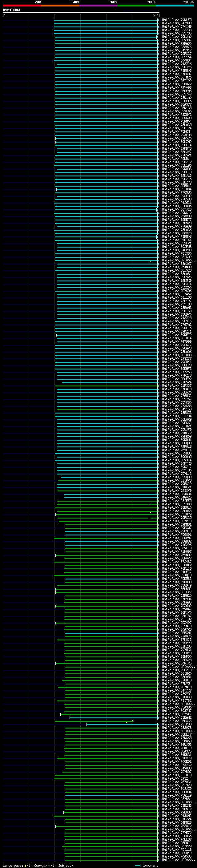The height and width of the screenshot is (868, 197).
Task: Select hit label UniRef100_B7S487
Action: tap(177, 562)
